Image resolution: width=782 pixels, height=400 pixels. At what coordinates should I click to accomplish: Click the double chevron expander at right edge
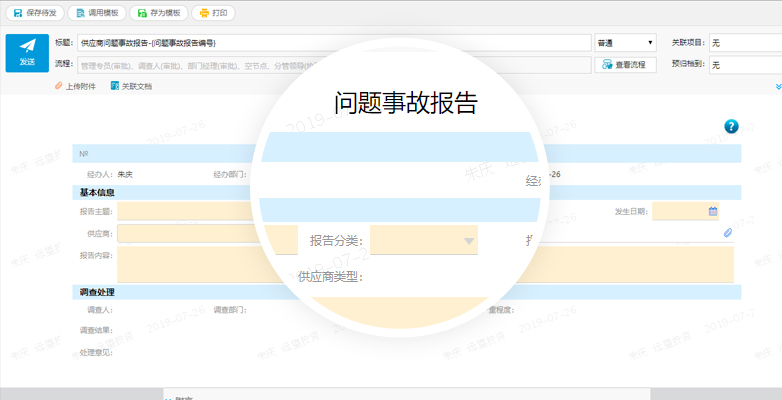[x=777, y=86]
